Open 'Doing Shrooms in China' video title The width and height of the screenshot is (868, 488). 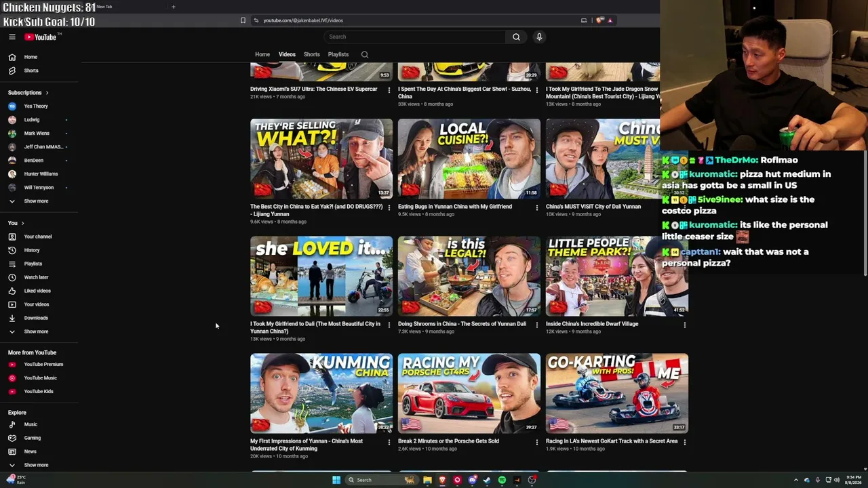(x=462, y=324)
